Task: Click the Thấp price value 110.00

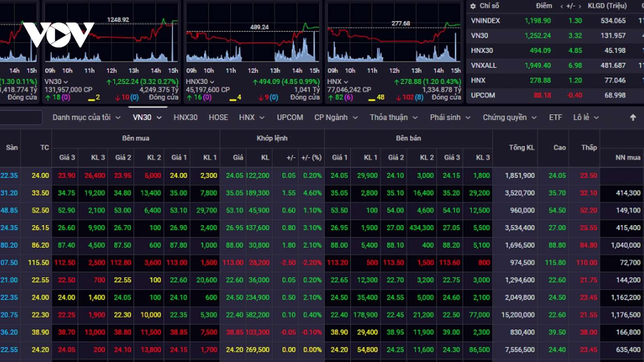Action: click(586, 263)
